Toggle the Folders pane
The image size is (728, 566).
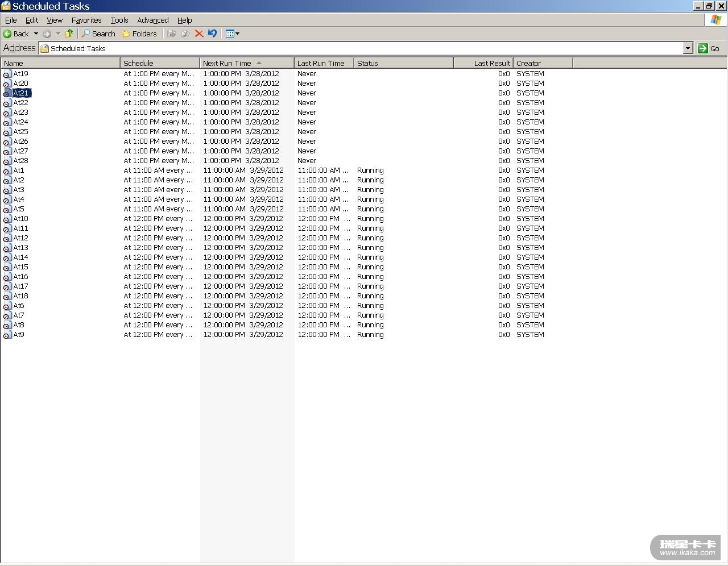coord(139,34)
